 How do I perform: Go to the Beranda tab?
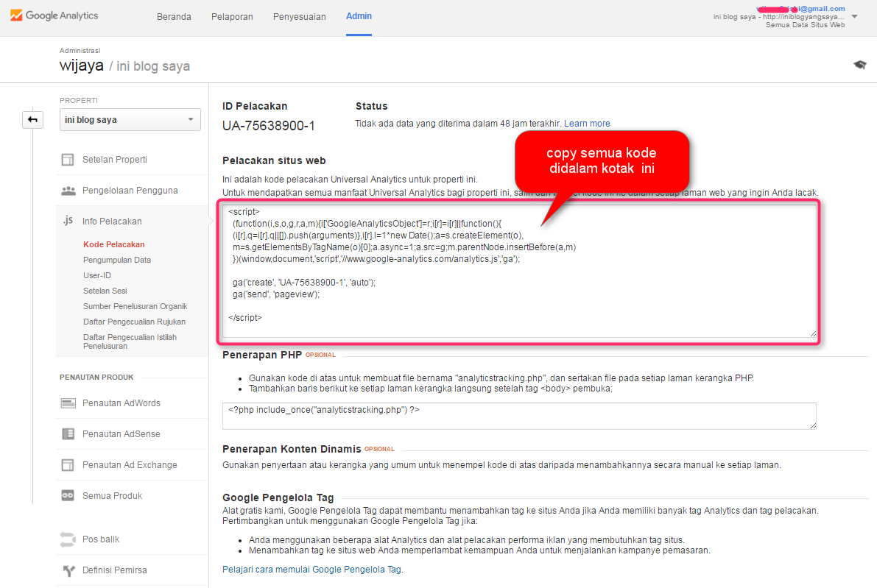coord(174,17)
